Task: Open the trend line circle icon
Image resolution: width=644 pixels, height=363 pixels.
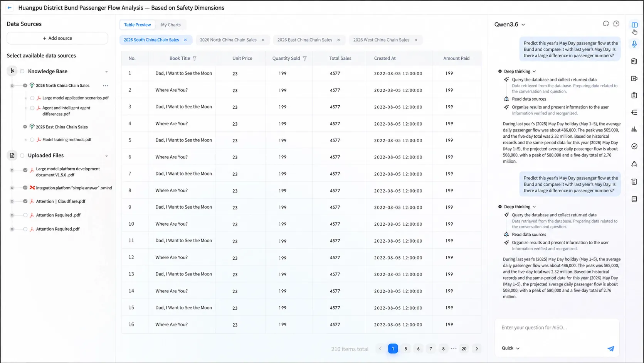Action: click(x=634, y=146)
